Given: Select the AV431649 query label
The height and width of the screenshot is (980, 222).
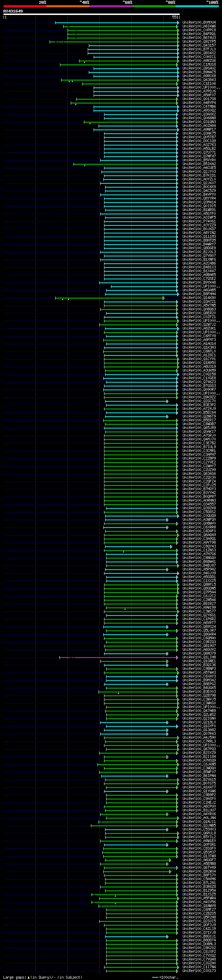Looking at the screenshot, I should click(x=13, y=11).
